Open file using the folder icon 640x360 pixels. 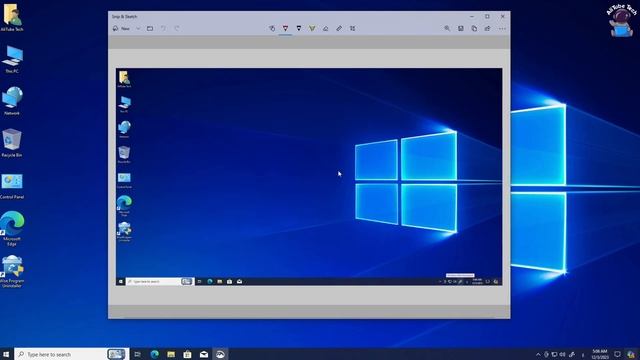pyautogui.click(x=150, y=29)
